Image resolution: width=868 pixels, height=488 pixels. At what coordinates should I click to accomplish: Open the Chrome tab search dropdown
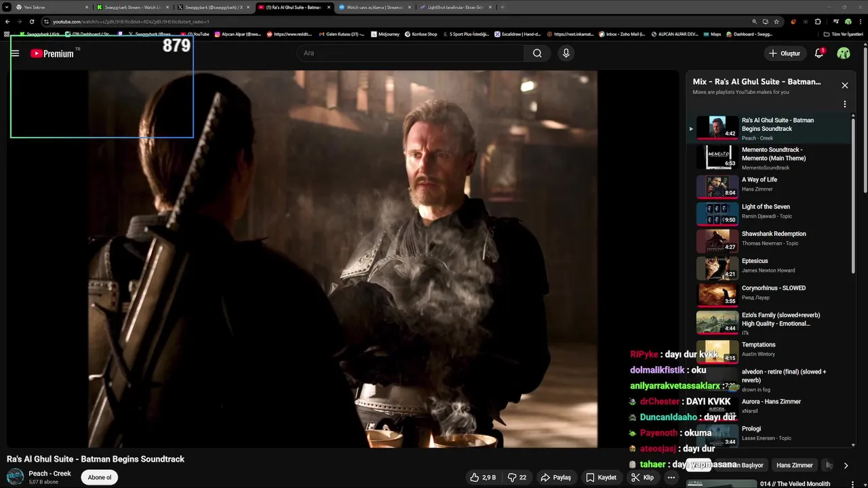[x=7, y=7]
